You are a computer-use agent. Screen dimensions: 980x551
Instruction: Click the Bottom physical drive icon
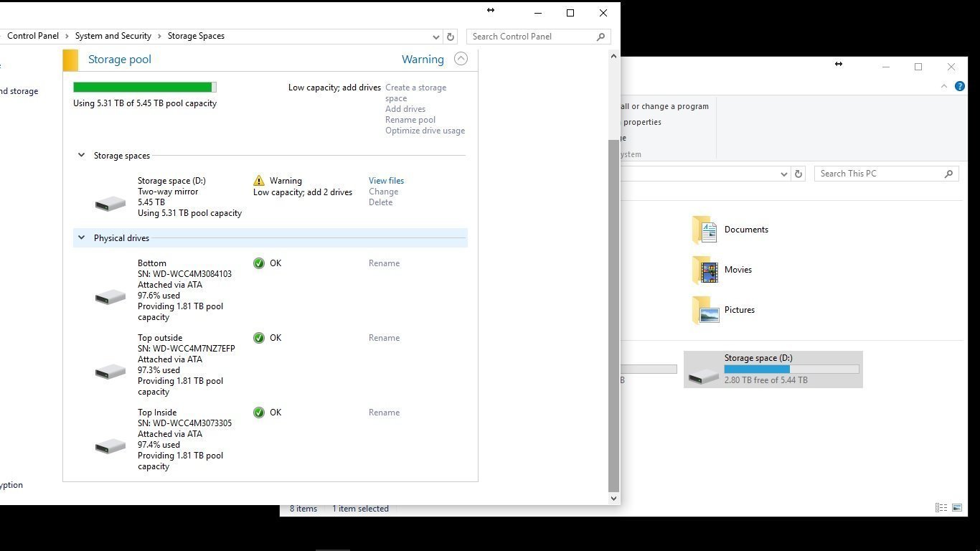[110, 297]
